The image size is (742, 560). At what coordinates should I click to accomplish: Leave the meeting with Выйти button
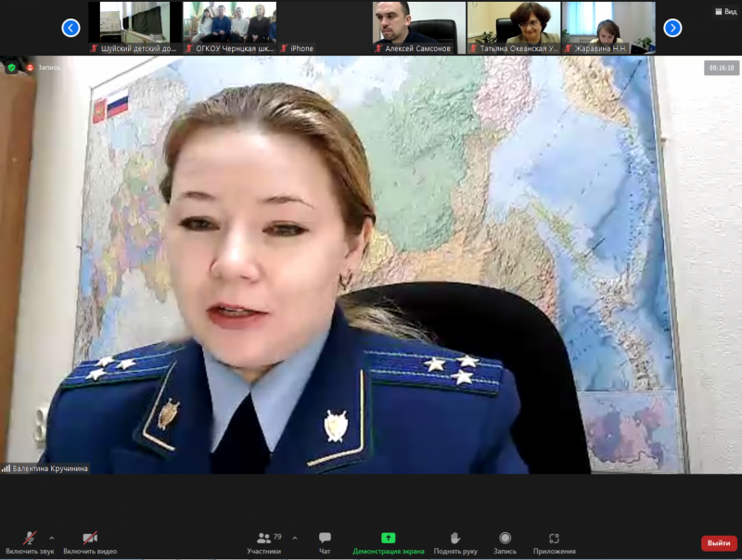pyautogui.click(x=718, y=542)
